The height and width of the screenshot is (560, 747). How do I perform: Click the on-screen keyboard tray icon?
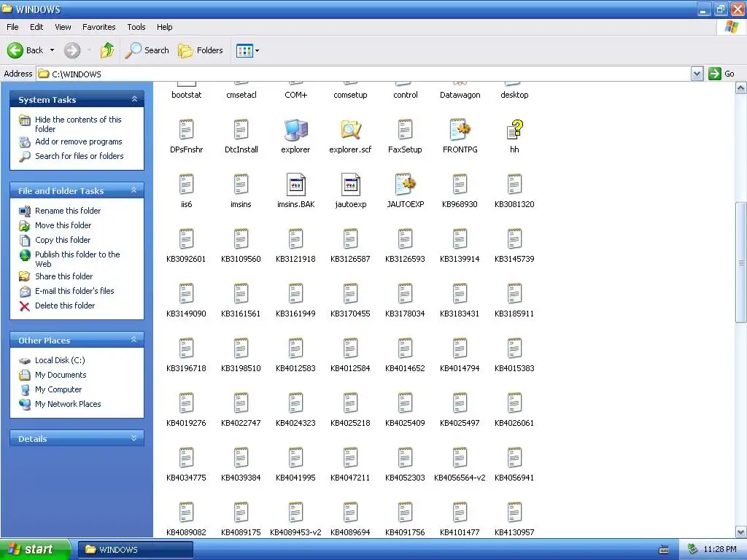[663, 550]
